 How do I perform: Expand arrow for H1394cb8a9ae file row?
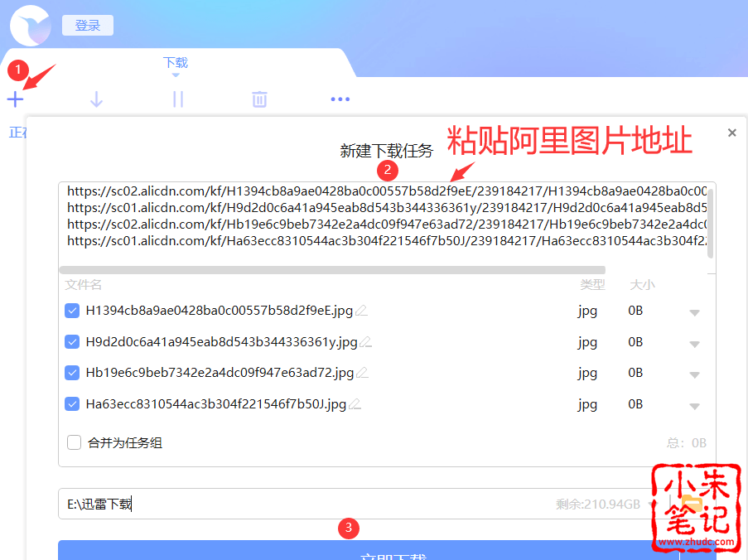pyautogui.click(x=694, y=312)
